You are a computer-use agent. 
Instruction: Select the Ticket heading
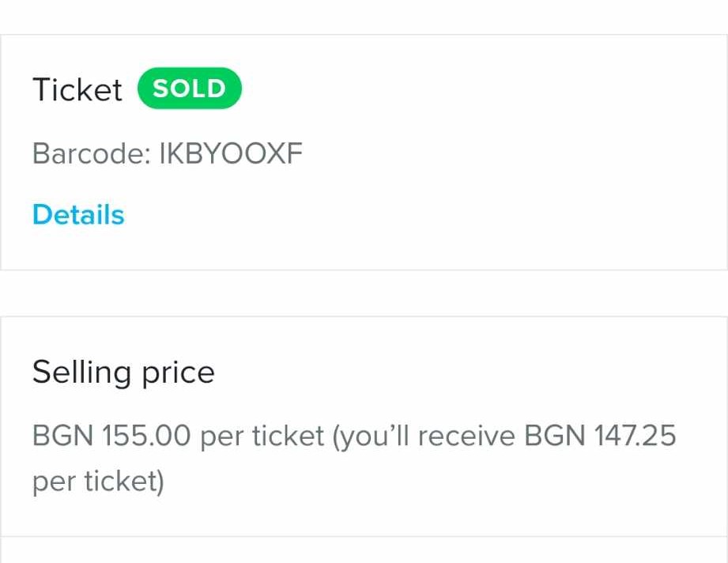point(77,90)
